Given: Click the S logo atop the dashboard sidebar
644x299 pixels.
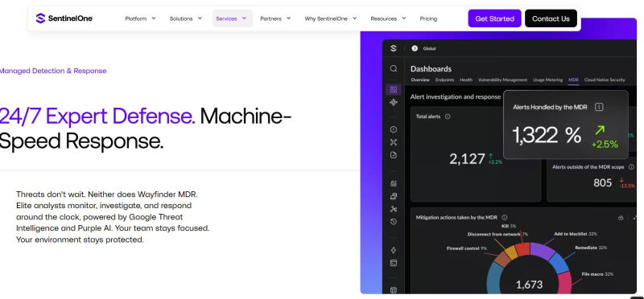Looking at the screenshot, I should [x=394, y=48].
